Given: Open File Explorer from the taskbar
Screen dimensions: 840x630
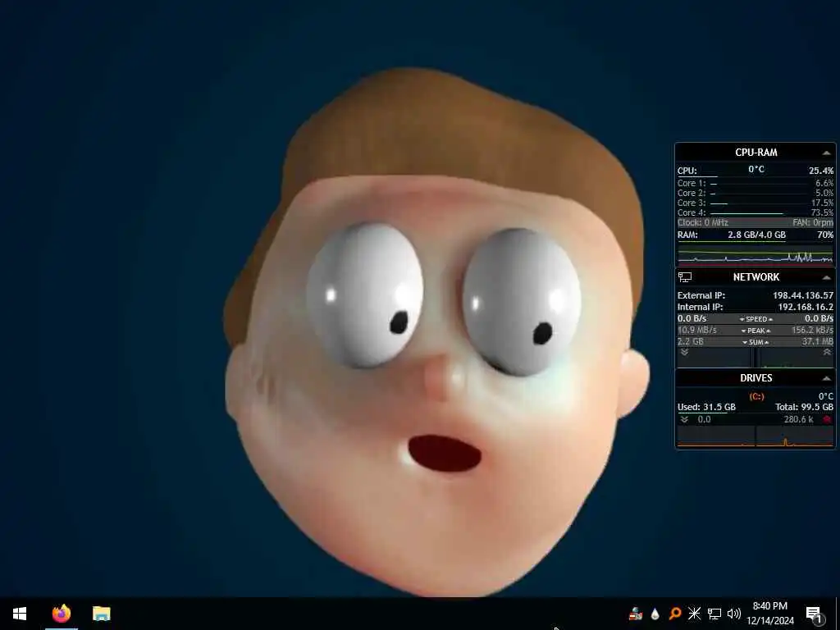Looking at the screenshot, I should pyautogui.click(x=101, y=614).
